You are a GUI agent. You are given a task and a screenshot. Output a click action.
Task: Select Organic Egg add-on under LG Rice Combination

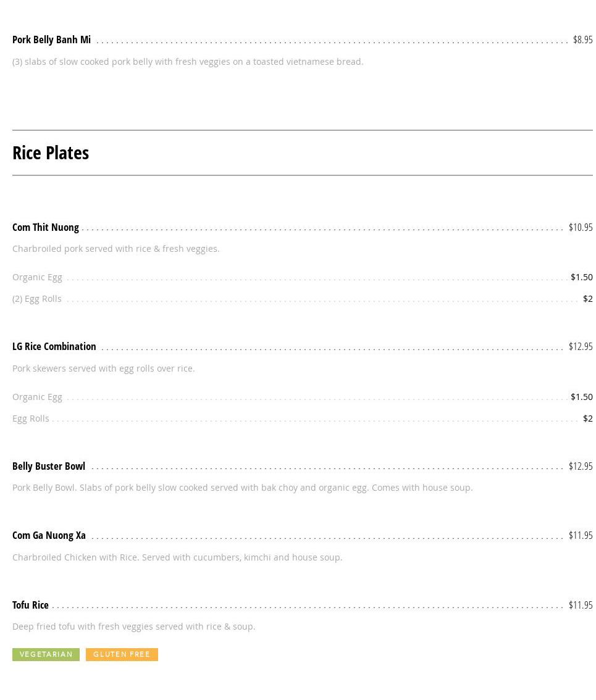[x=37, y=397]
